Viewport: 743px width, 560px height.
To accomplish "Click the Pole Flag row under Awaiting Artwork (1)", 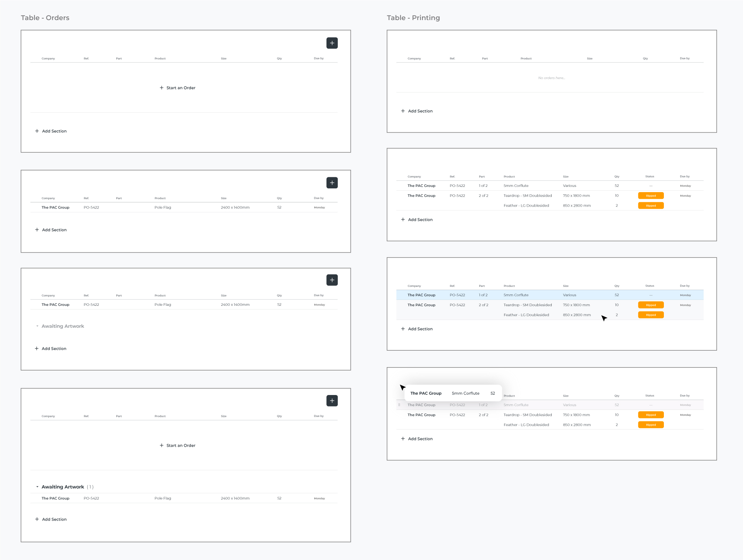I will point(163,498).
